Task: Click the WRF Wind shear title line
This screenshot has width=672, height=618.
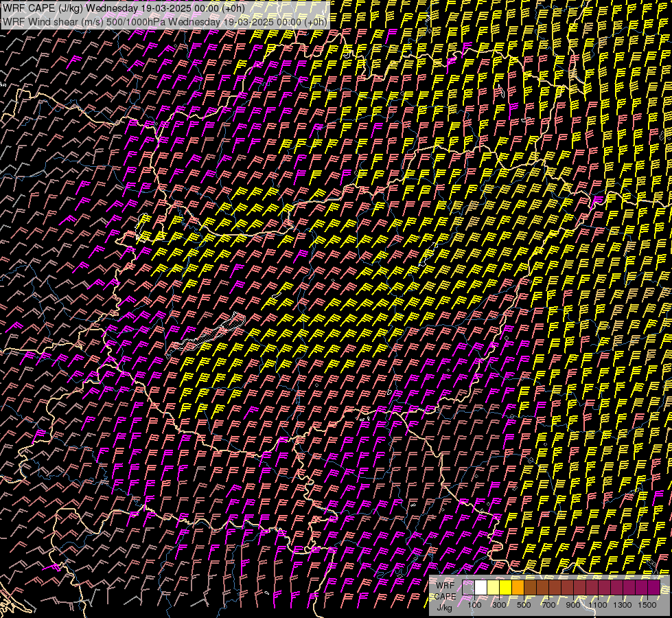Action: [165, 21]
